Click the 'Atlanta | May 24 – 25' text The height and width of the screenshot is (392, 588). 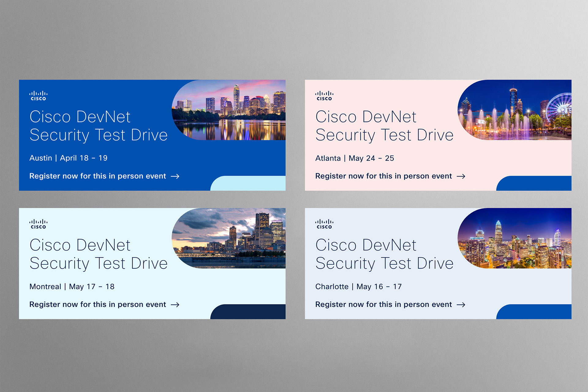click(x=355, y=158)
